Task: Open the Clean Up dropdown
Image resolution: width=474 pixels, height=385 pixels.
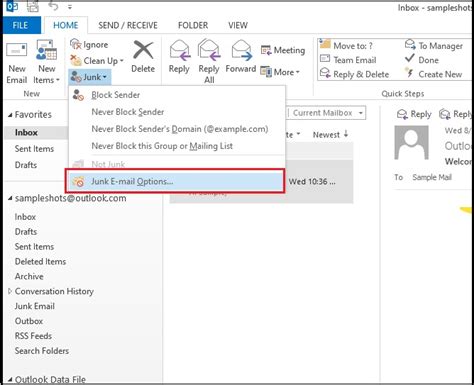Action: coord(97,61)
